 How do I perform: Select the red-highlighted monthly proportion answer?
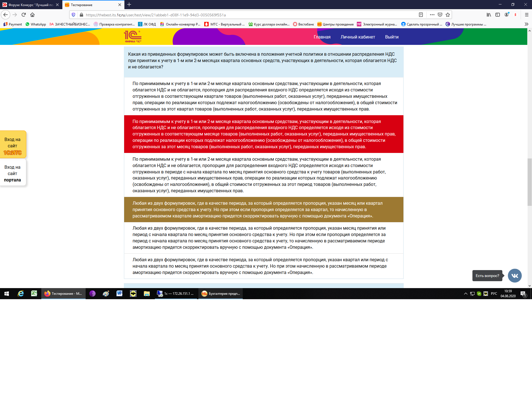coord(263,134)
